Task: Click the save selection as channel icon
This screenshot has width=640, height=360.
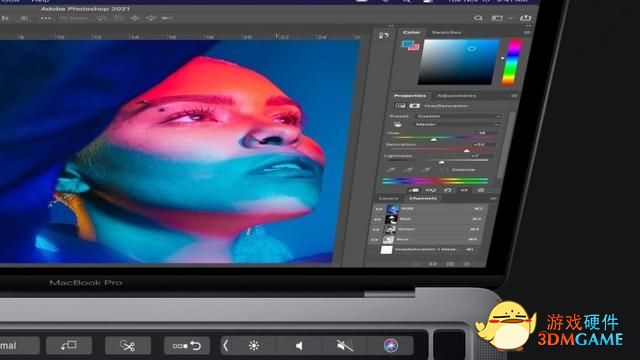Action: 433,264
